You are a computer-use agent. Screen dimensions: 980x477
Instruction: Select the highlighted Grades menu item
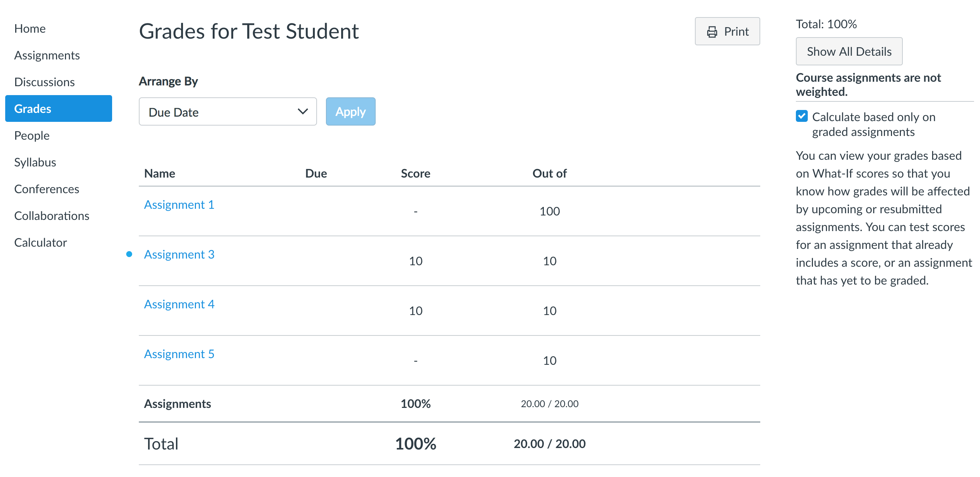click(x=59, y=108)
